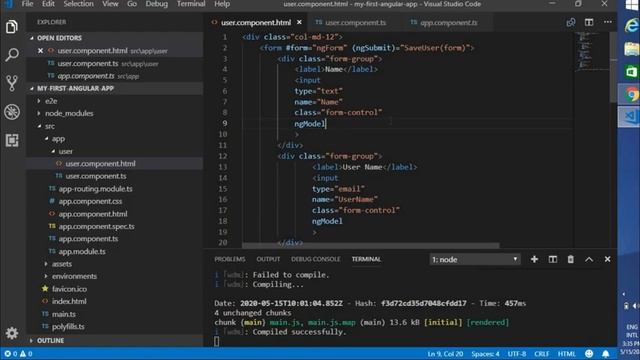
Task: Open app.module.ts in explorer tree
Action: tap(82, 251)
